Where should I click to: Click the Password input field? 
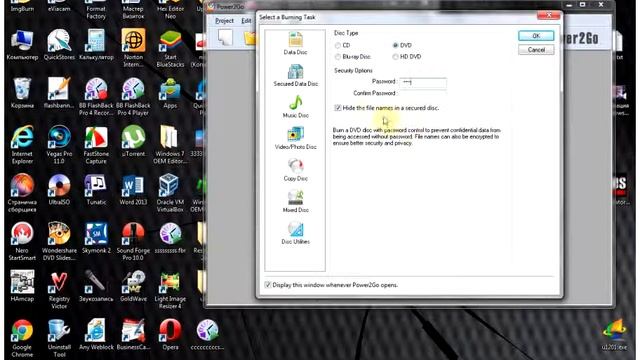[x=423, y=82]
